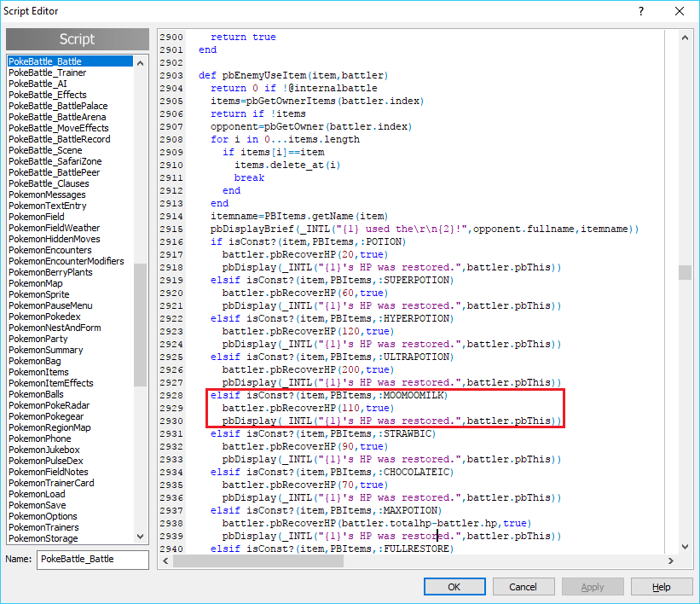This screenshot has width=700, height=604.
Task: Click the help question mark in title bar
Action: (x=641, y=11)
